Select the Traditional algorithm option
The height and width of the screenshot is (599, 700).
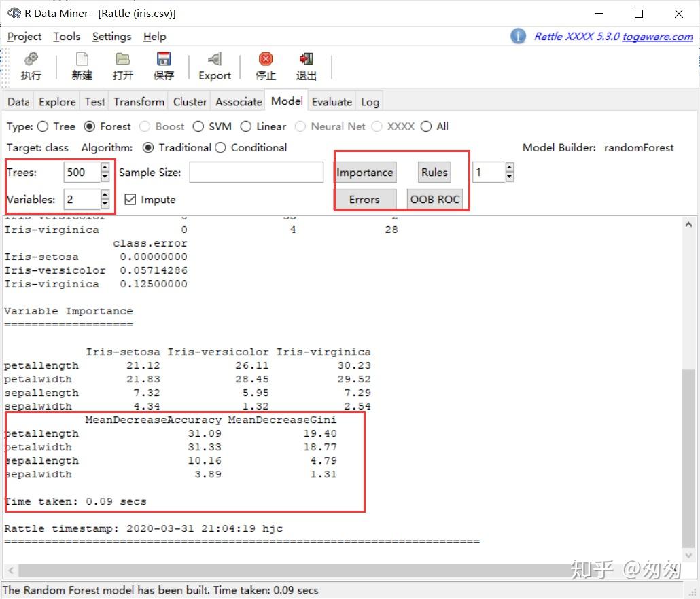148,147
